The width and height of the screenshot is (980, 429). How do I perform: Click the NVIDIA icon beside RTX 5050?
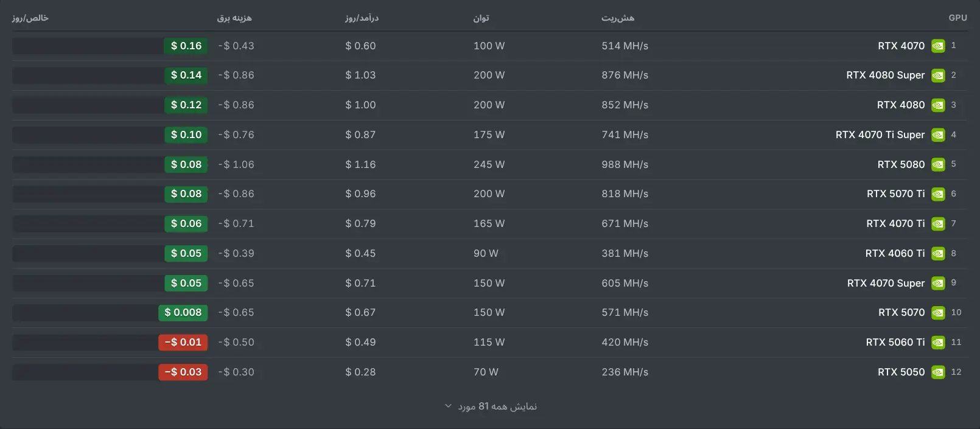pyautogui.click(x=938, y=372)
